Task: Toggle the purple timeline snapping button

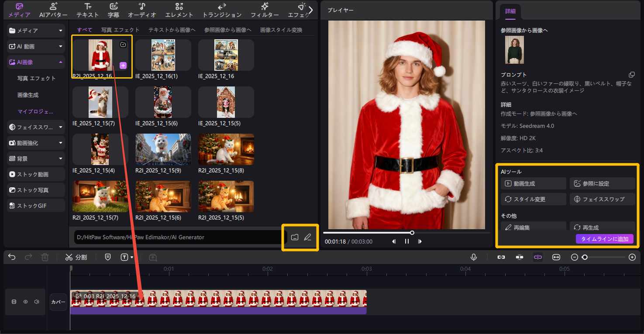Action: [537, 257]
